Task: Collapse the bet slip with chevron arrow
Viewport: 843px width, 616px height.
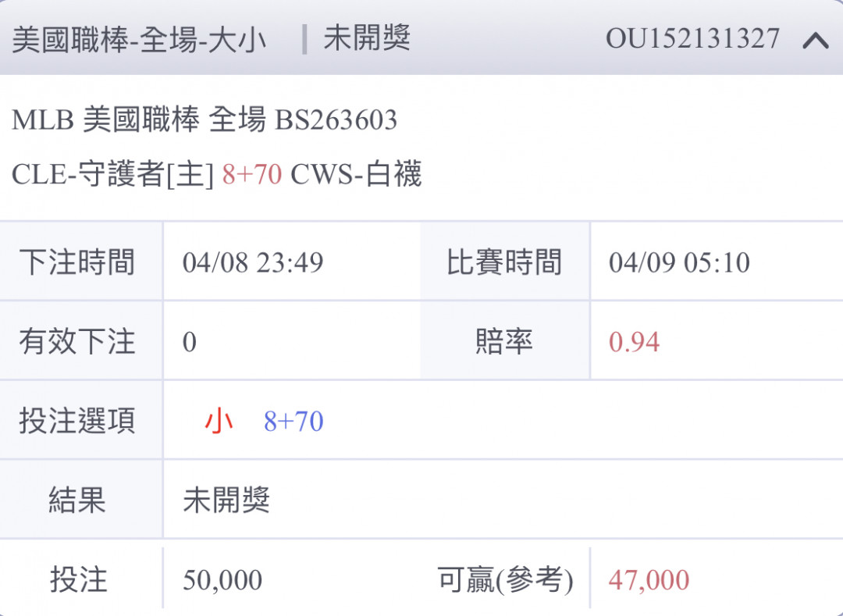Action: click(x=816, y=41)
